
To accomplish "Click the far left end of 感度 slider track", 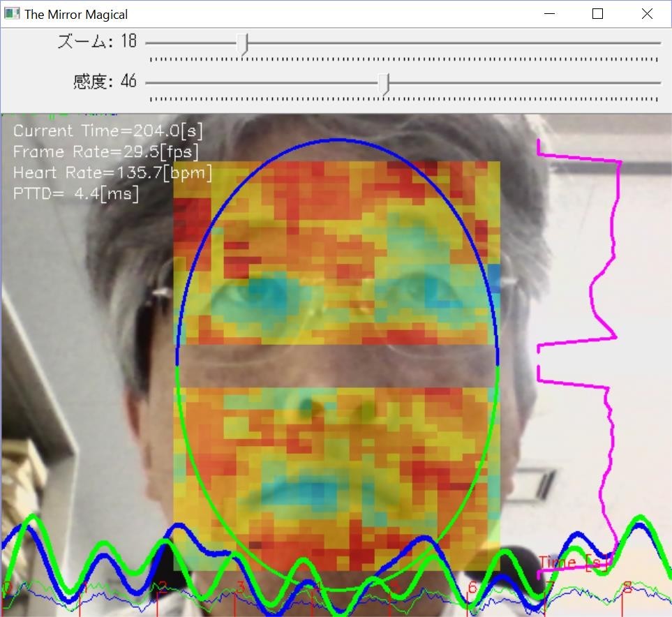I will coord(148,82).
